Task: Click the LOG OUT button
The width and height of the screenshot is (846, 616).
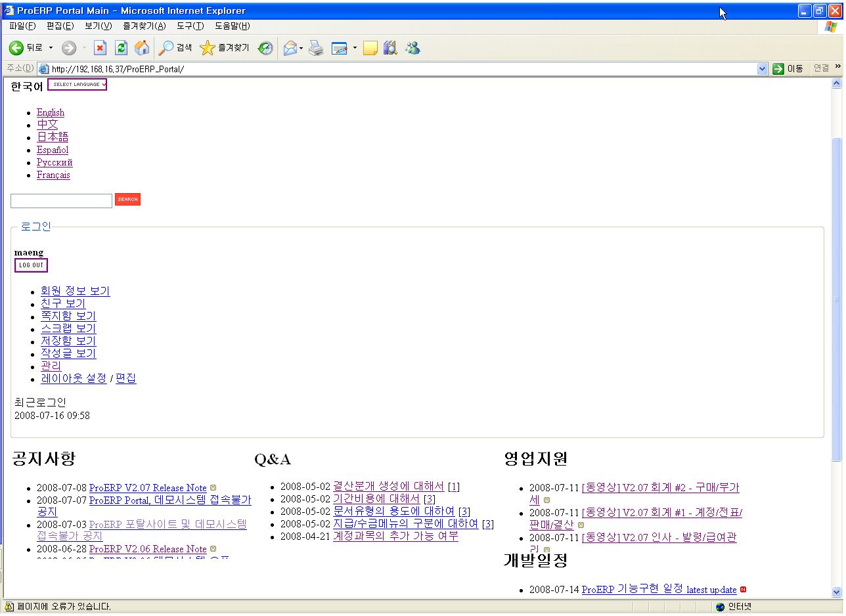Action: (31, 265)
